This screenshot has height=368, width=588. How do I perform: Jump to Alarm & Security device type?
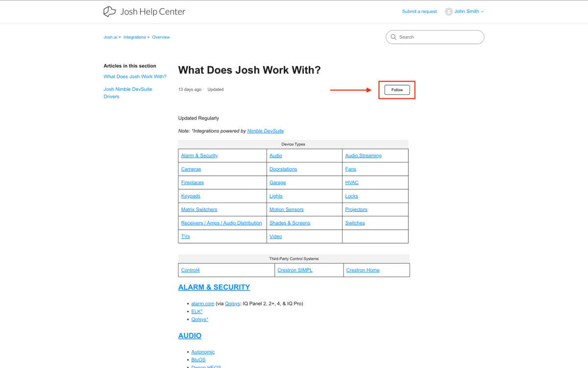(x=199, y=156)
